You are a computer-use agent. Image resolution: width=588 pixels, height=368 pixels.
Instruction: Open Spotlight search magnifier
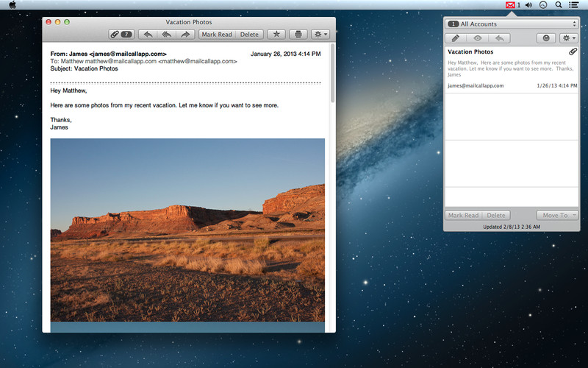click(559, 5)
